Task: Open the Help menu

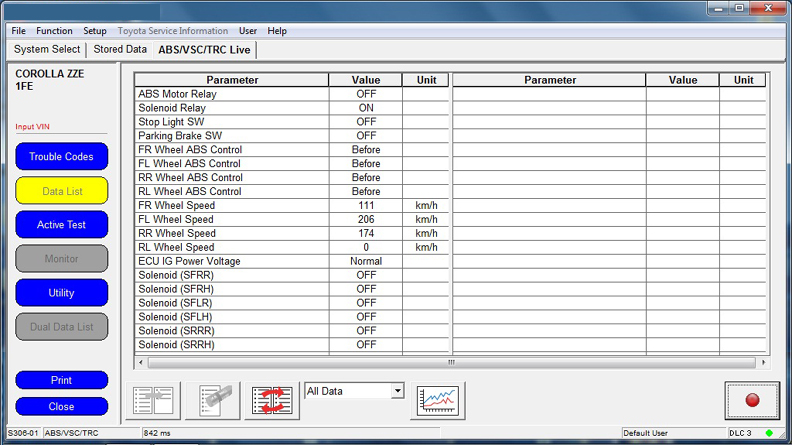Action: [277, 31]
